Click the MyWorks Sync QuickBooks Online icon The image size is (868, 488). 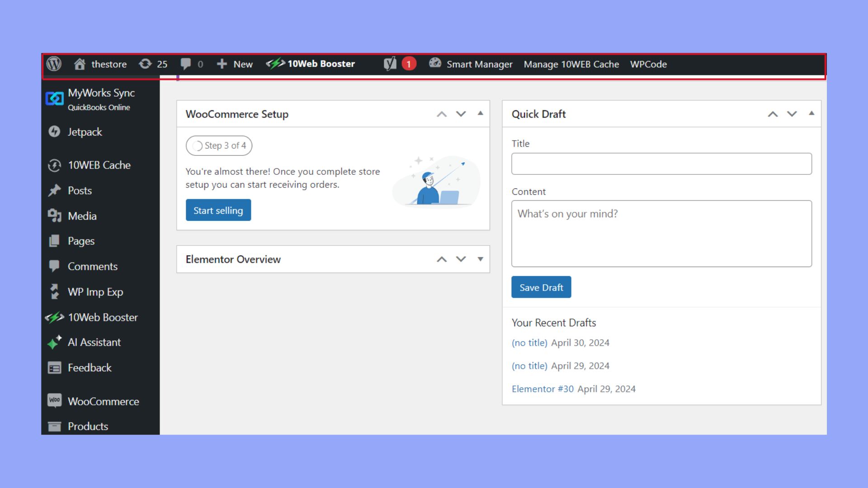(x=54, y=98)
